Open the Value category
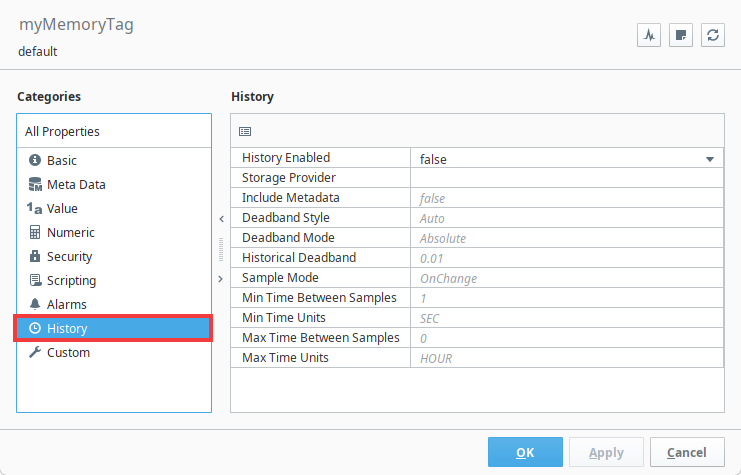The image size is (741, 475). click(114, 208)
